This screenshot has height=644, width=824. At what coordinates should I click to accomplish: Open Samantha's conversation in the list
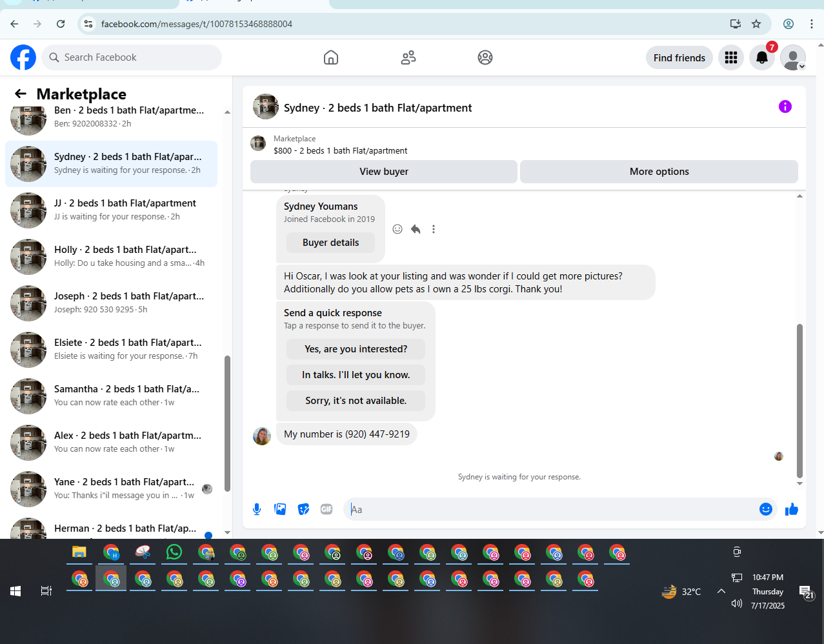click(x=111, y=396)
